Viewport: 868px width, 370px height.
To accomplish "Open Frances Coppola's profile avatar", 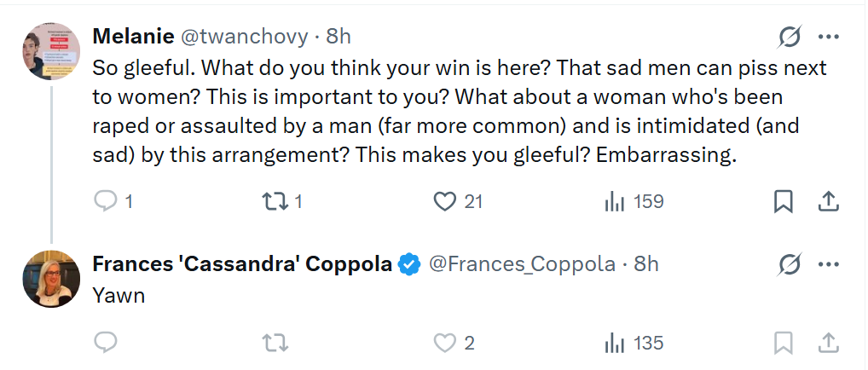I will (x=52, y=279).
